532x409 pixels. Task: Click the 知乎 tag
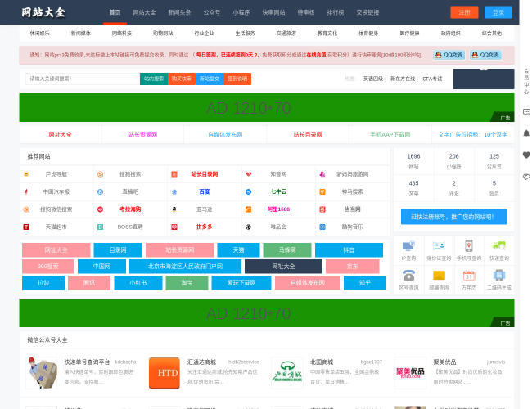click(365, 283)
